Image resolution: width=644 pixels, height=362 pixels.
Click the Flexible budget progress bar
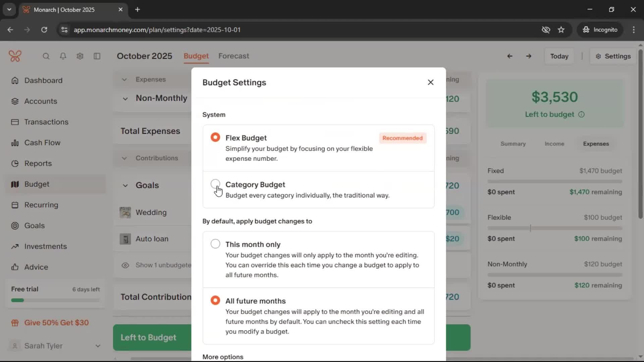[x=554, y=228]
